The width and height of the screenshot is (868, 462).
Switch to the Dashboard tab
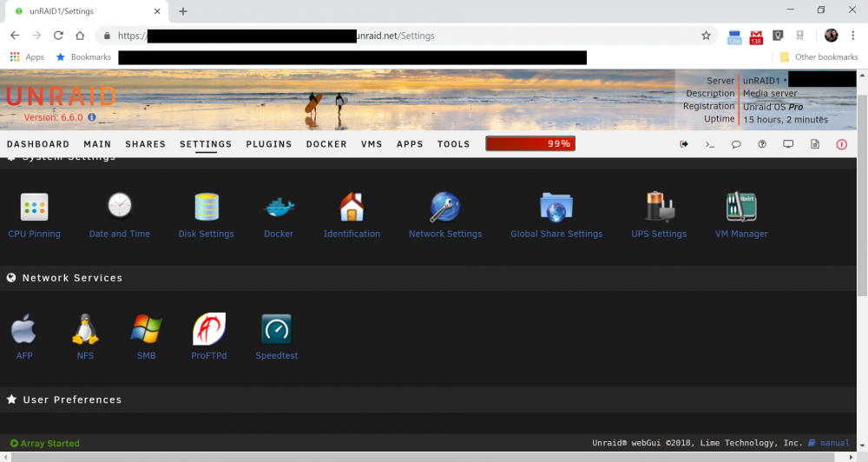point(38,144)
